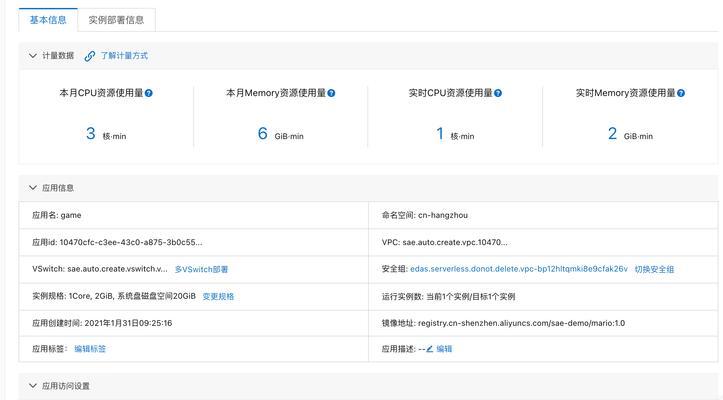
Task: Select the 本月CPU value 3
Action: [90, 134]
